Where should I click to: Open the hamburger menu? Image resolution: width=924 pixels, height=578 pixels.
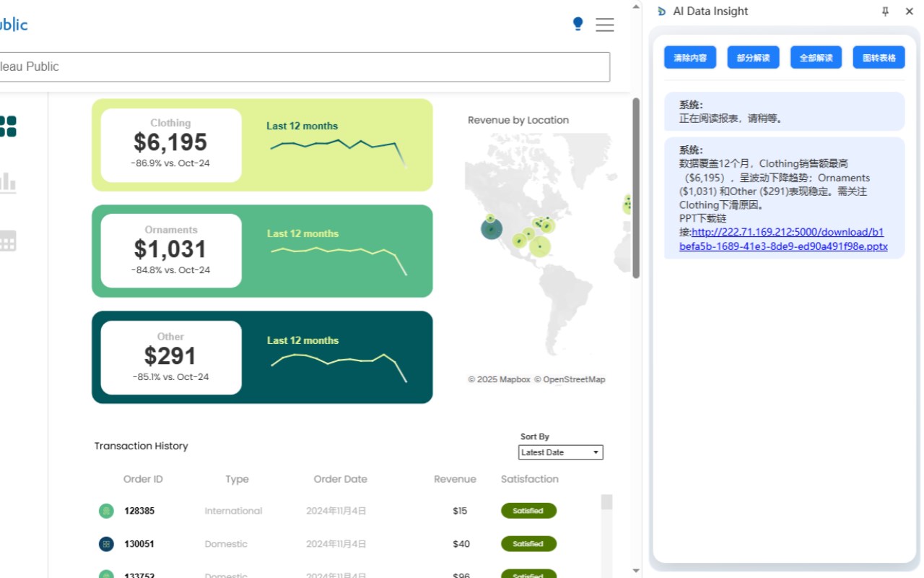coord(605,25)
